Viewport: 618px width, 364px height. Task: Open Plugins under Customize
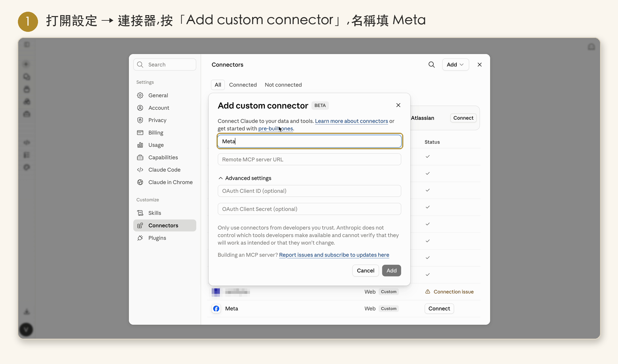(x=165, y=238)
